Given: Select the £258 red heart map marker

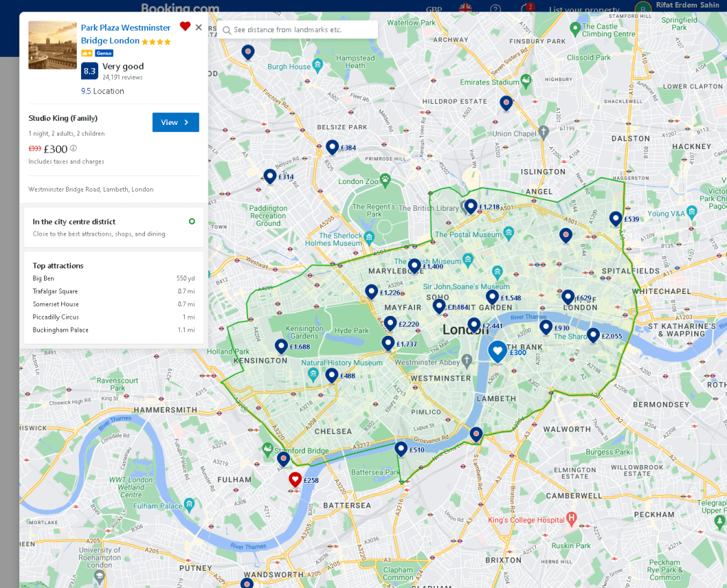Looking at the screenshot, I should tap(296, 480).
